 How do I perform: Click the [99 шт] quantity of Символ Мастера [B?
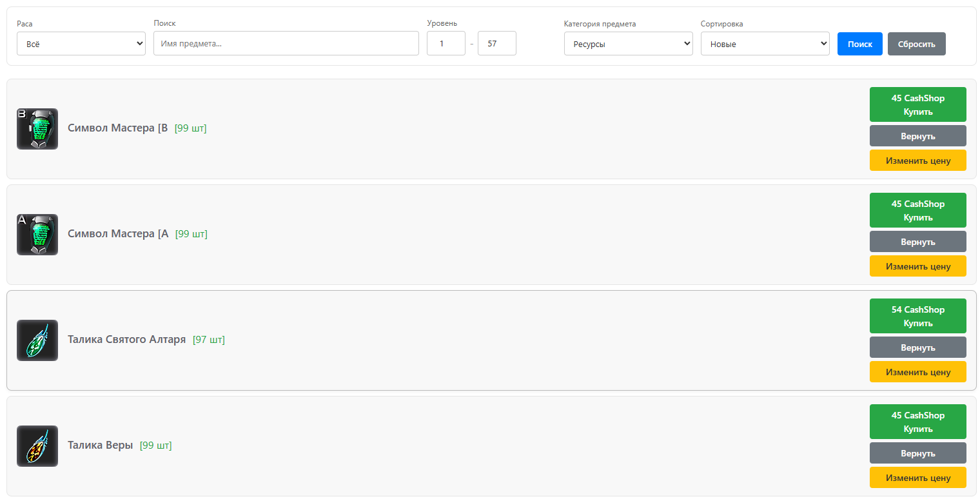point(191,128)
